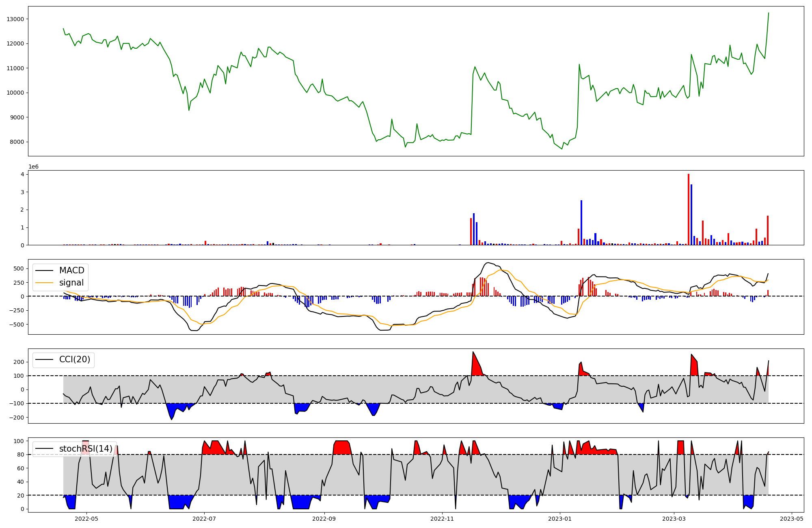
Task: Click the 1e6 volume scale label
Action: click(33, 167)
